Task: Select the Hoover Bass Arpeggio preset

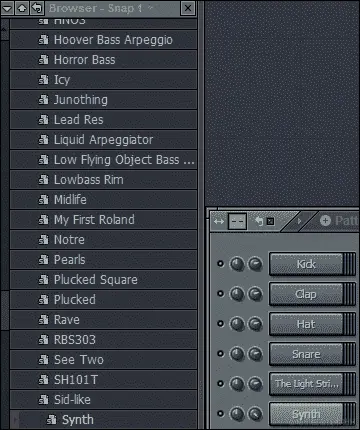Action: (x=103, y=40)
